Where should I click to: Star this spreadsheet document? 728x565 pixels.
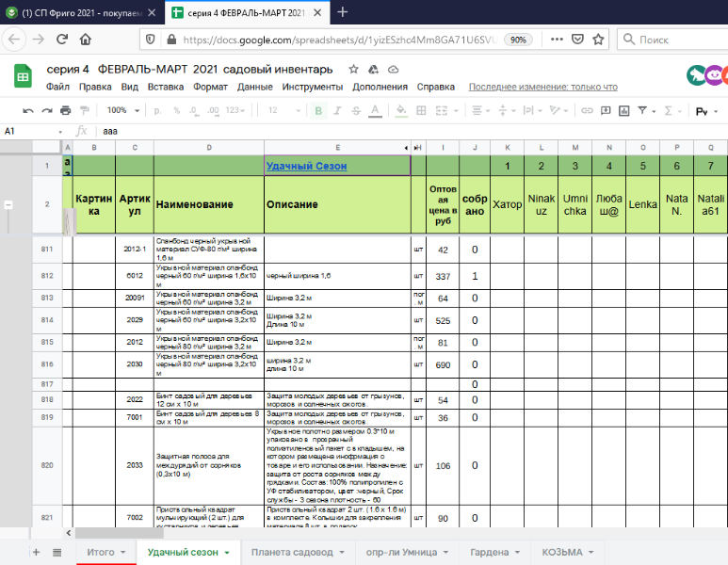tap(353, 70)
